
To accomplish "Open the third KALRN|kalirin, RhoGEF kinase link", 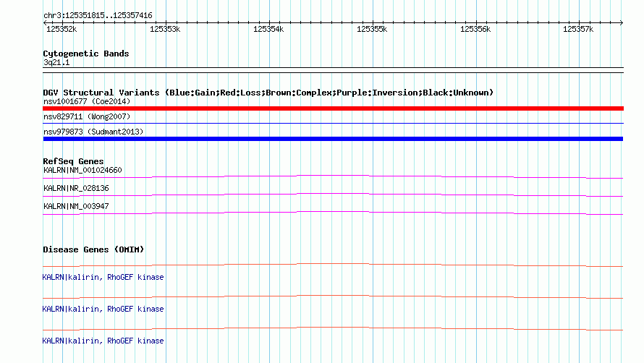I will (x=103, y=341).
